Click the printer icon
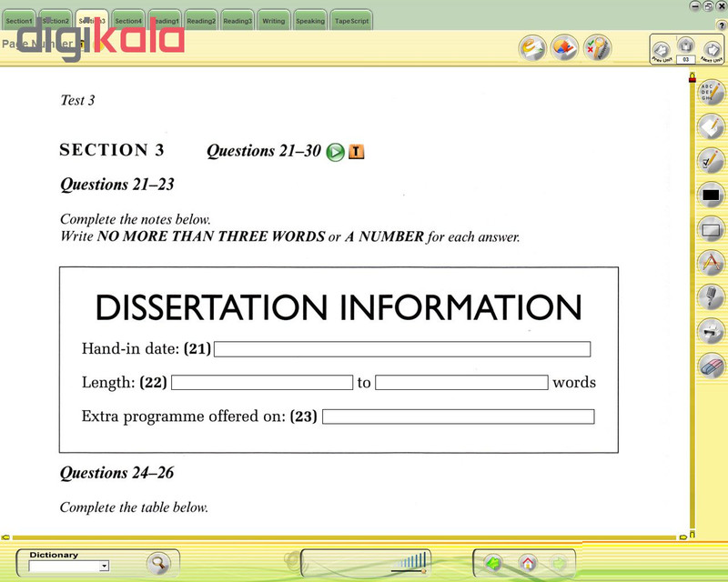This screenshot has width=728, height=582. tap(711, 331)
